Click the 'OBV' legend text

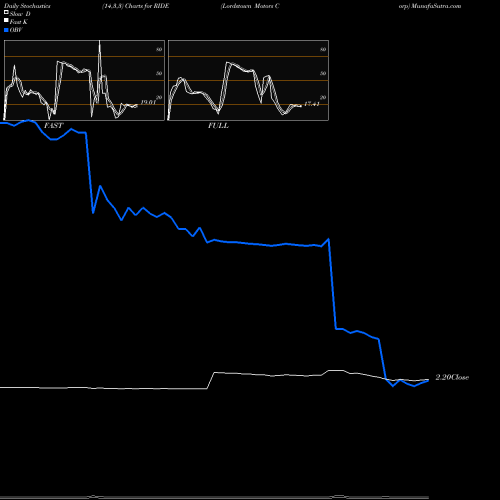(x=16, y=30)
